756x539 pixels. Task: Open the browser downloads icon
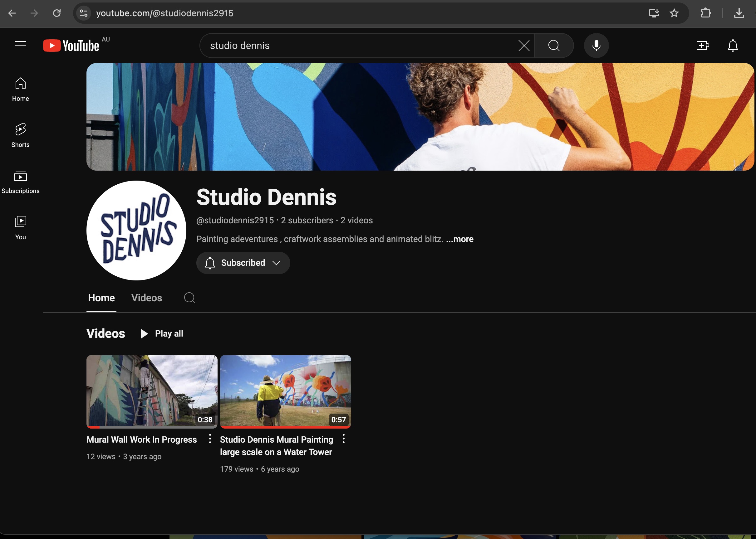(739, 13)
